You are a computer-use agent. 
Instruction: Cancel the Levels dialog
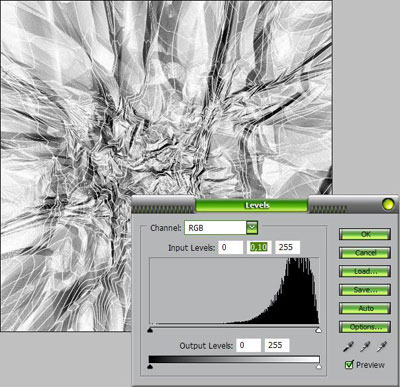[x=365, y=253]
